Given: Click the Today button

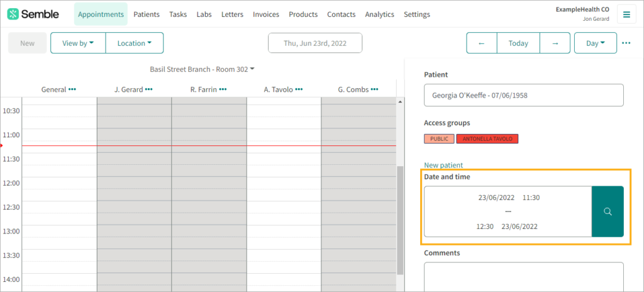Looking at the screenshot, I should click(x=518, y=43).
